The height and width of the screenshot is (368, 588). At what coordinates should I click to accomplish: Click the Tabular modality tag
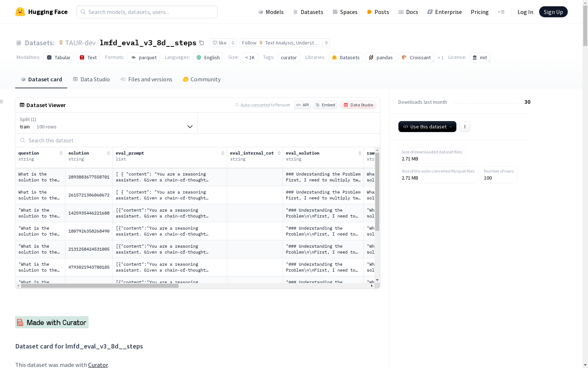click(x=59, y=57)
